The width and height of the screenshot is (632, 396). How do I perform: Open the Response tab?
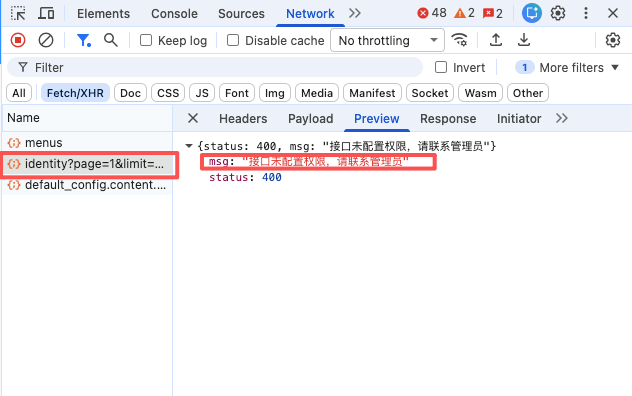[x=448, y=119]
